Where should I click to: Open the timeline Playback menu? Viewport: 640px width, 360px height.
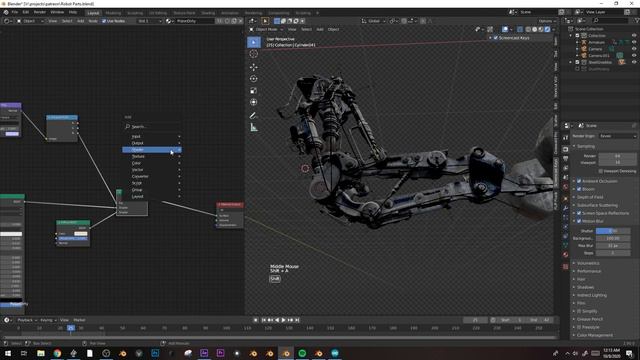point(27,320)
